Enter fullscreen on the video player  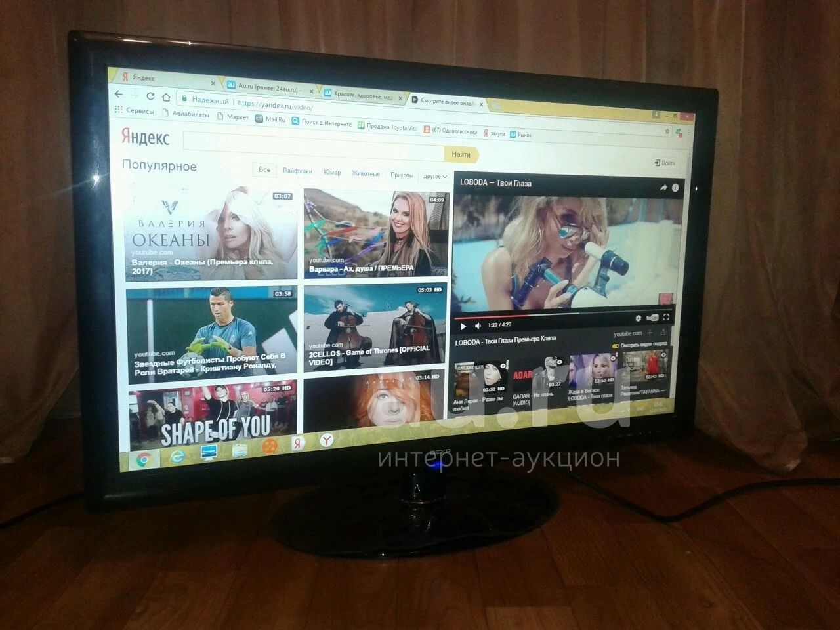667,317
